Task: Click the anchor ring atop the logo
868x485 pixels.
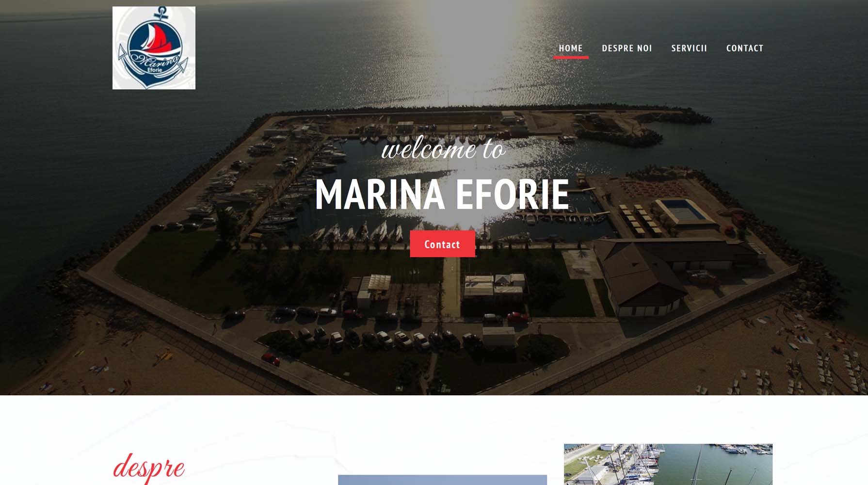Action: coord(162,10)
